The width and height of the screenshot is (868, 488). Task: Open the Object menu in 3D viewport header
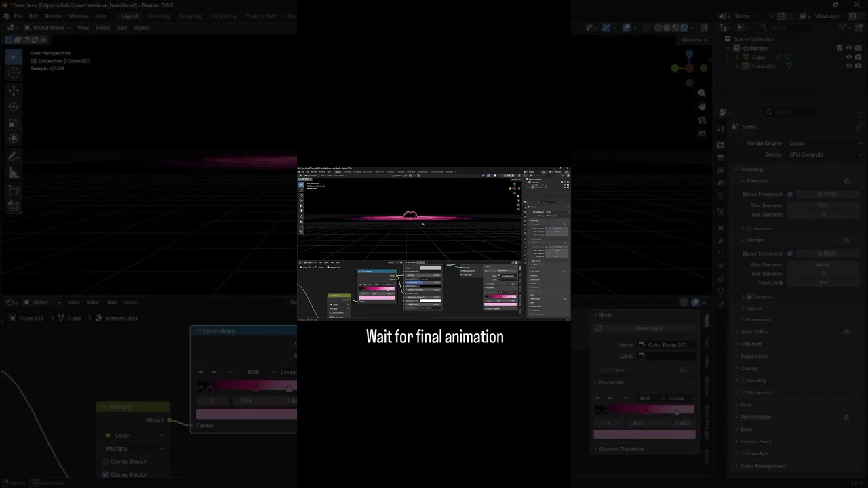coord(141,28)
